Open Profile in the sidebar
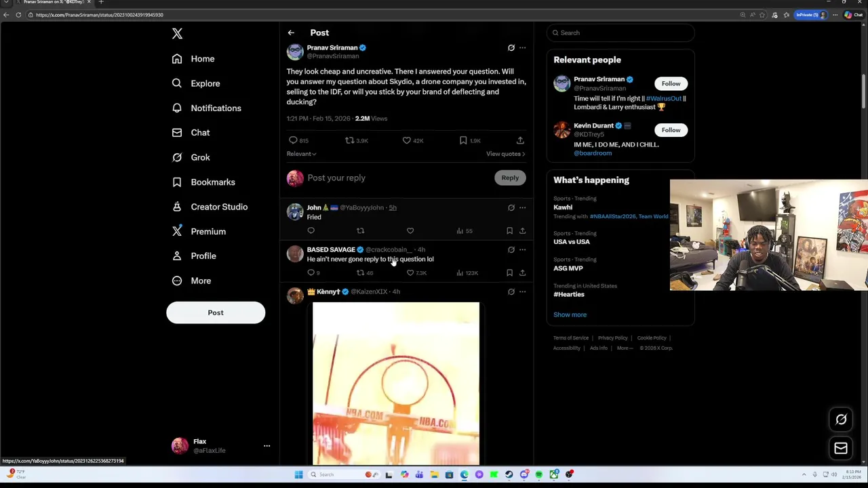 pyautogui.click(x=194, y=256)
